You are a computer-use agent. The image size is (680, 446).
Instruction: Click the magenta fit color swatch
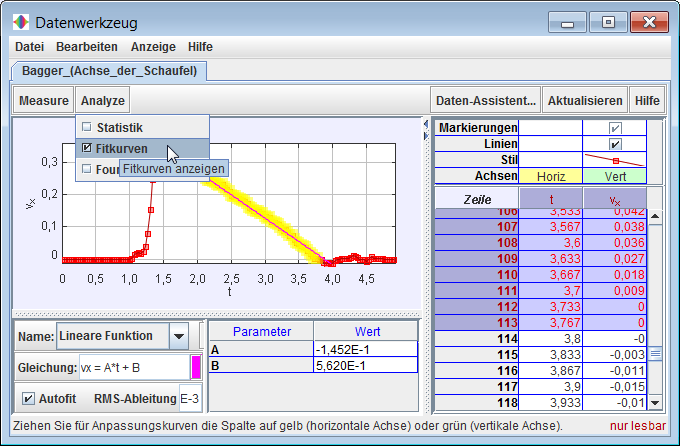coord(196,367)
